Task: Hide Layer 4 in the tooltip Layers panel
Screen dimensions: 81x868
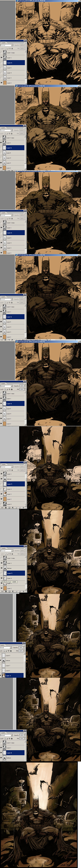Action: coord(2,578)
